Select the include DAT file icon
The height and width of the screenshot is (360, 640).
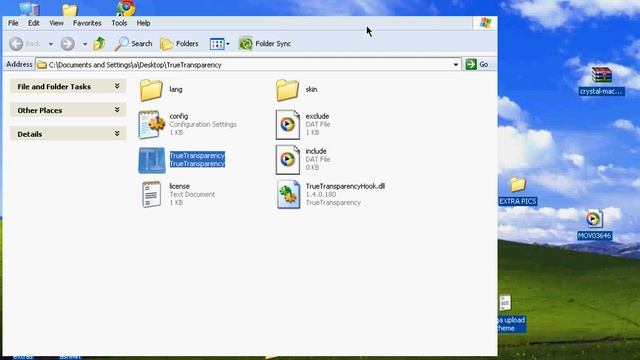pos(288,160)
